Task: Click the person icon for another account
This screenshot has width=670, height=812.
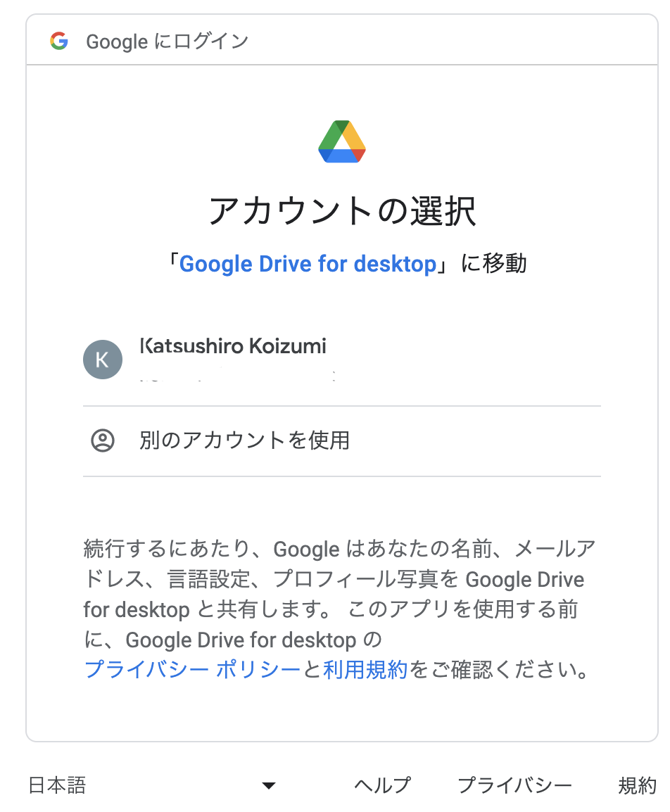Action: (x=103, y=440)
